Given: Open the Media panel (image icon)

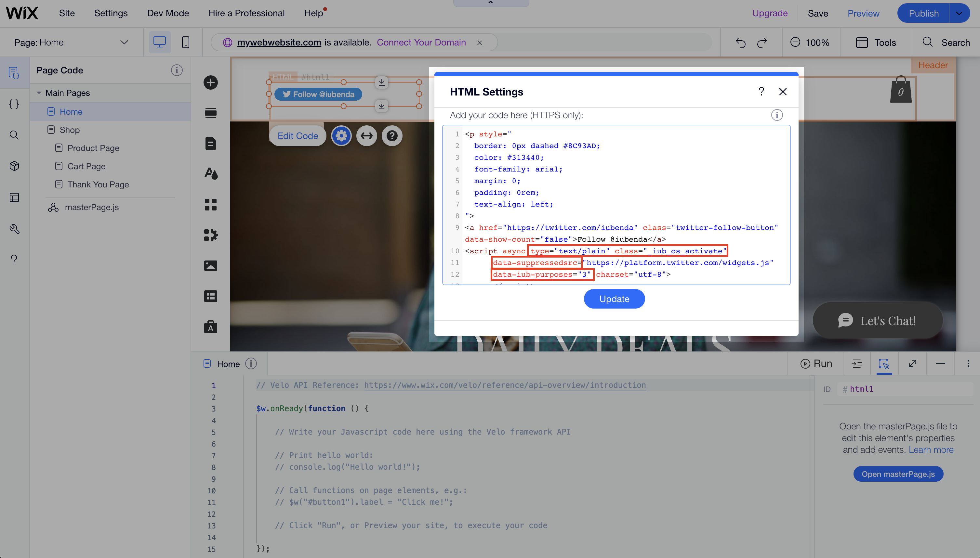Looking at the screenshot, I should (211, 266).
